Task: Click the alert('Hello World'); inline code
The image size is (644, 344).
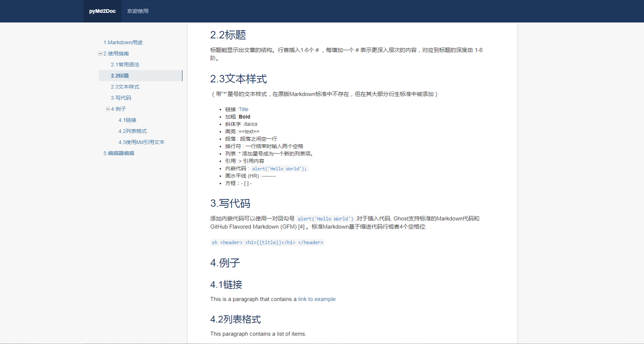Action: coord(279,168)
